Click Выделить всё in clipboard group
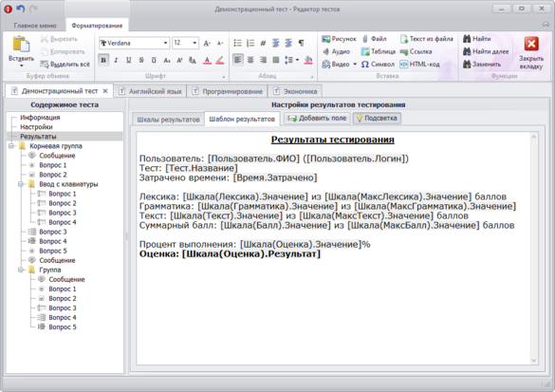555x392 pixels. click(65, 65)
